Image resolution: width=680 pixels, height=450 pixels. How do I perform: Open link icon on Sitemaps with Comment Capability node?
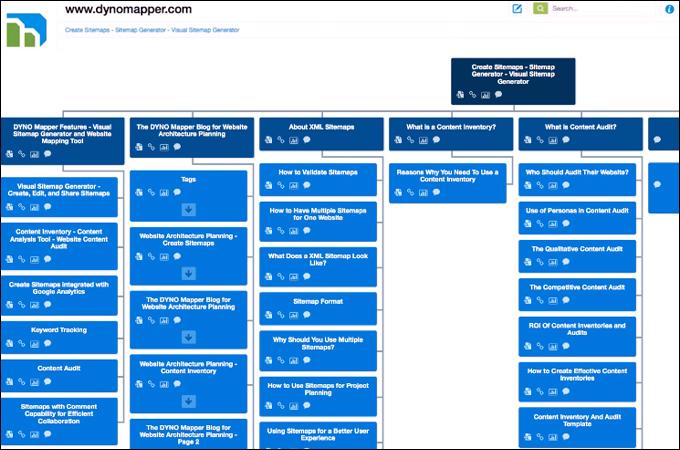tap(22, 434)
